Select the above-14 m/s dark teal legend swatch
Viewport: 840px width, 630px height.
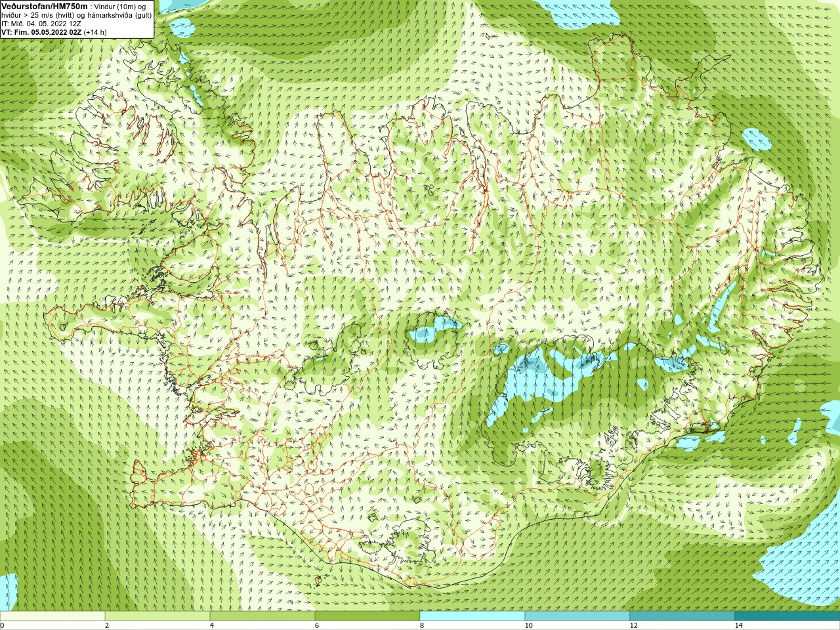click(787, 616)
